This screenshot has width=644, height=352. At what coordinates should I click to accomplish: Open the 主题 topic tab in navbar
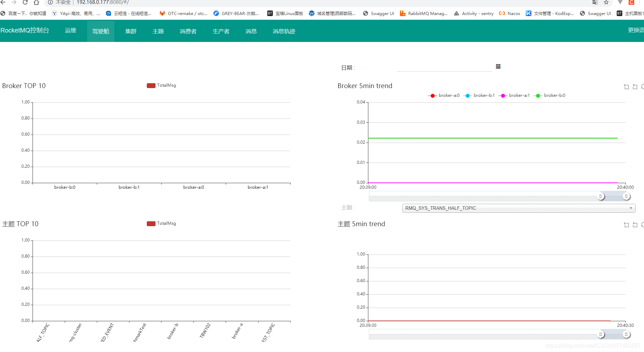158,31
